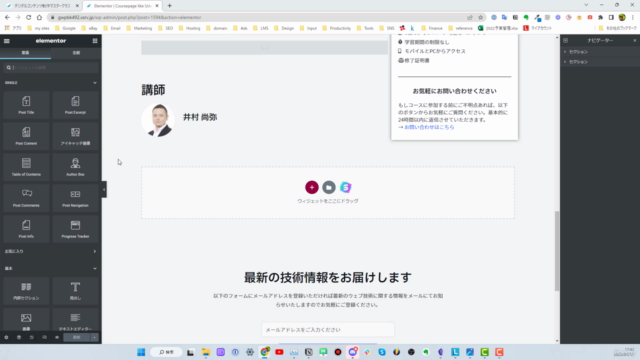This screenshot has height=360, width=640.
Task: Collapse the SINGLE widget category
Action: 95,83
